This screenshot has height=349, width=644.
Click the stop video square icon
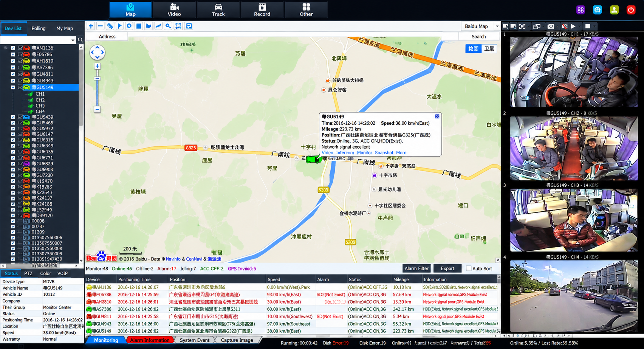588,26
